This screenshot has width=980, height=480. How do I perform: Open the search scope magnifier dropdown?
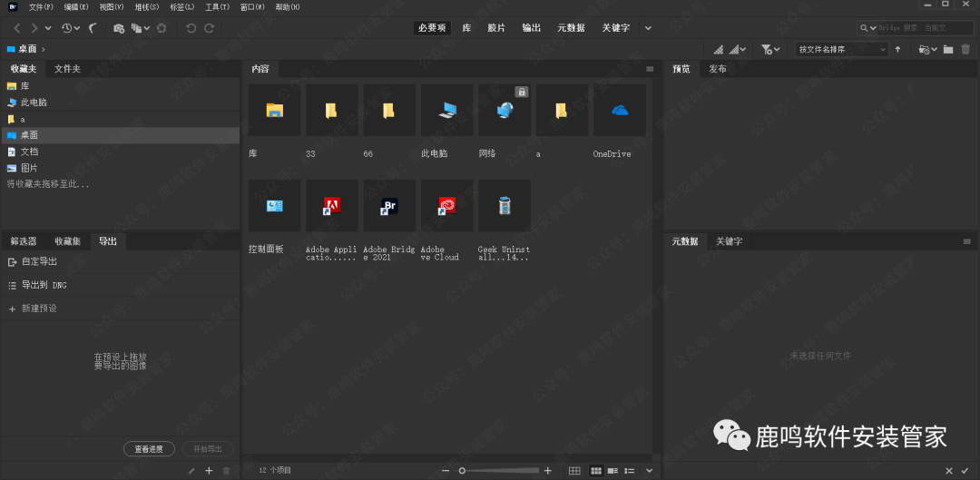point(868,28)
